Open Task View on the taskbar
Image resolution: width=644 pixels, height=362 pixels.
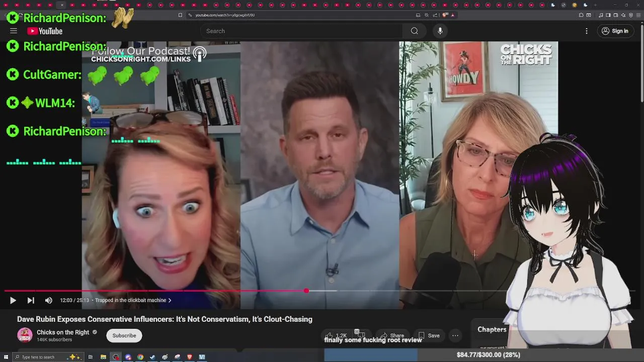coord(91,357)
